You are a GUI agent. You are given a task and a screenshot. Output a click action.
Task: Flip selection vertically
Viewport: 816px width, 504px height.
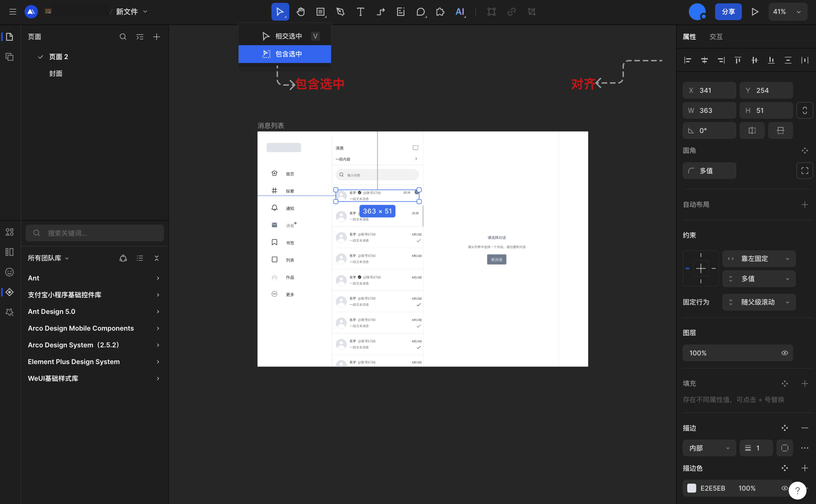780,130
